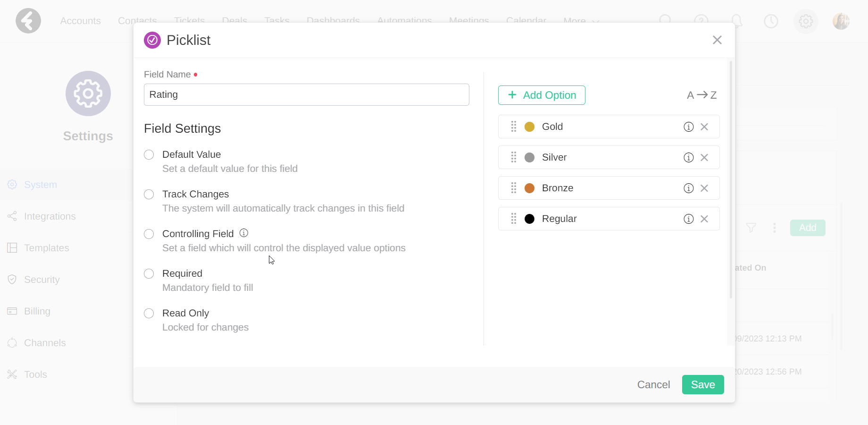Image resolution: width=868 pixels, height=425 pixels.
Task: Click the filter funnel icon in background
Action: [751, 228]
